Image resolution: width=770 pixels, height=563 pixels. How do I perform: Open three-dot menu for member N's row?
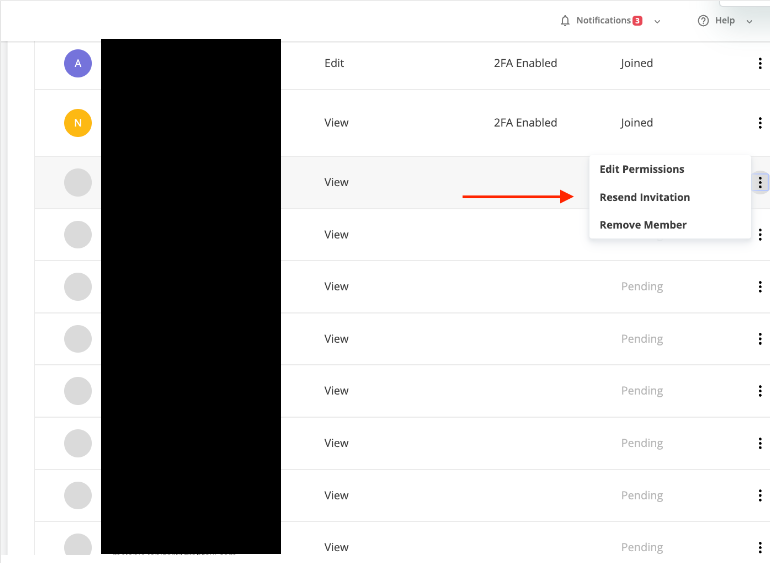pos(760,123)
